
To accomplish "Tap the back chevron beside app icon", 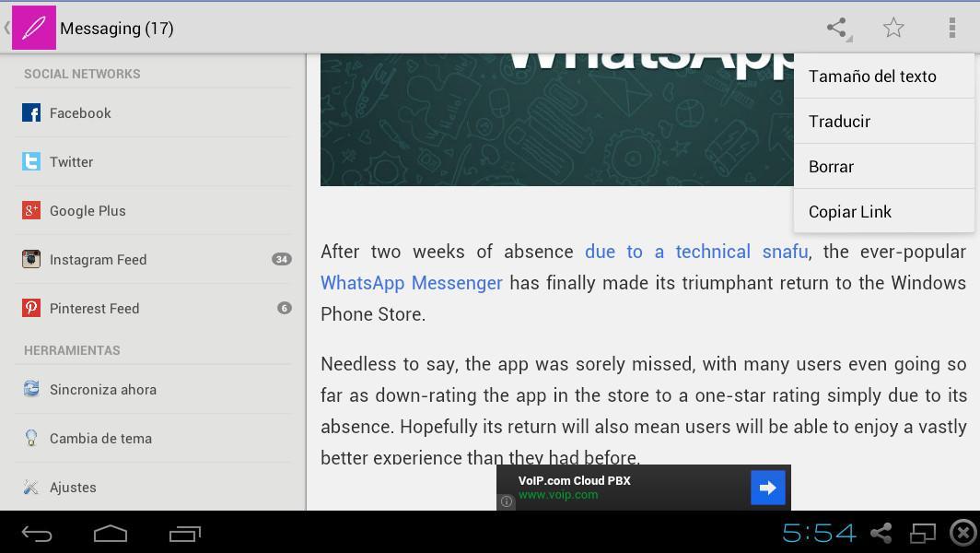I will [6, 28].
